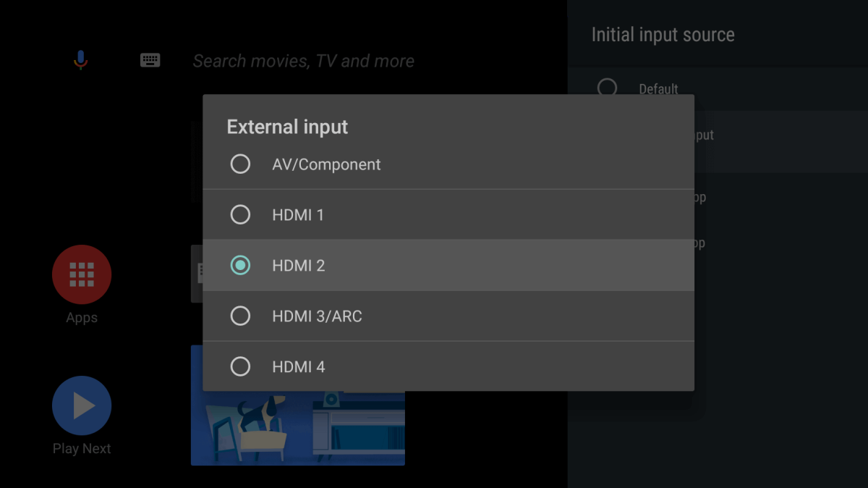Select the HDMI 3/ARC radio button

tap(240, 316)
